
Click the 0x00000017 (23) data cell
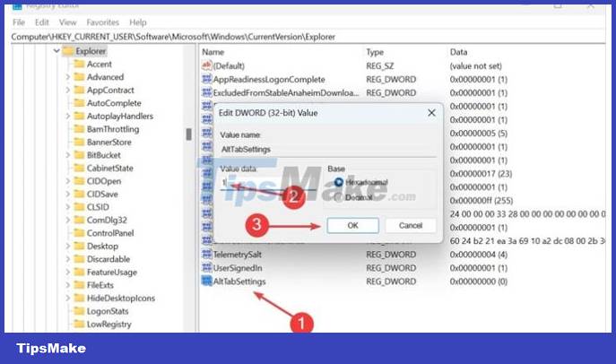[481, 174]
